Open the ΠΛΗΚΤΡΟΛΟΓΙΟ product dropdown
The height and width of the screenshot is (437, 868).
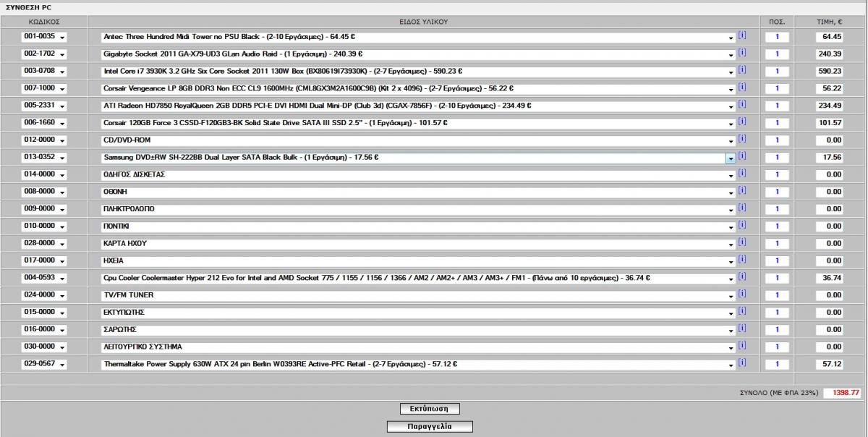pyautogui.click(x=419, y=209)
